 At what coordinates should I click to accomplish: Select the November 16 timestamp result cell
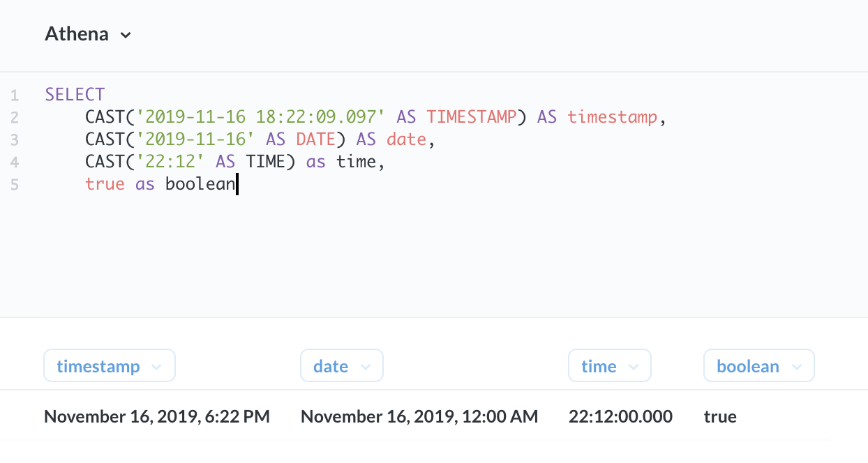click(x=157, y=416)
